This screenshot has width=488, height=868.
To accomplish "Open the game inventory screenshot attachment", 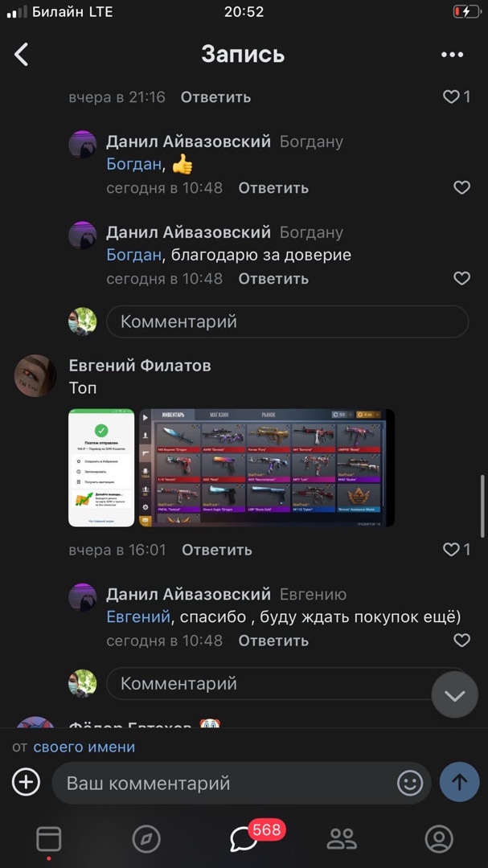I will point(266,468).
